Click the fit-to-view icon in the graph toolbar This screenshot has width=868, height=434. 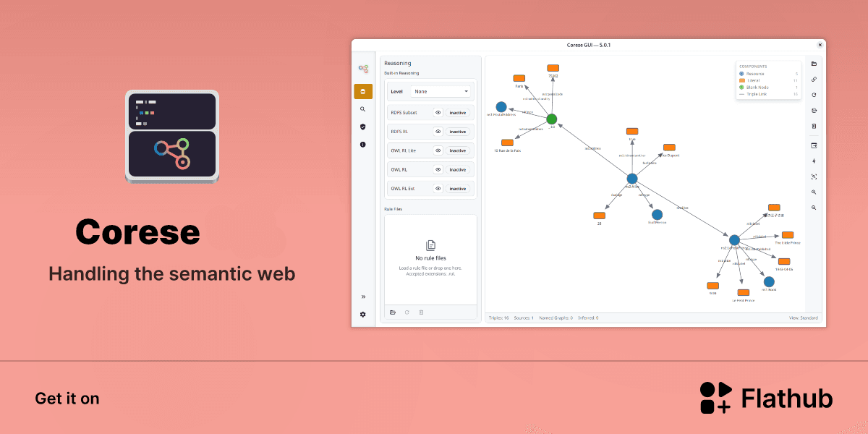point(814,176)
